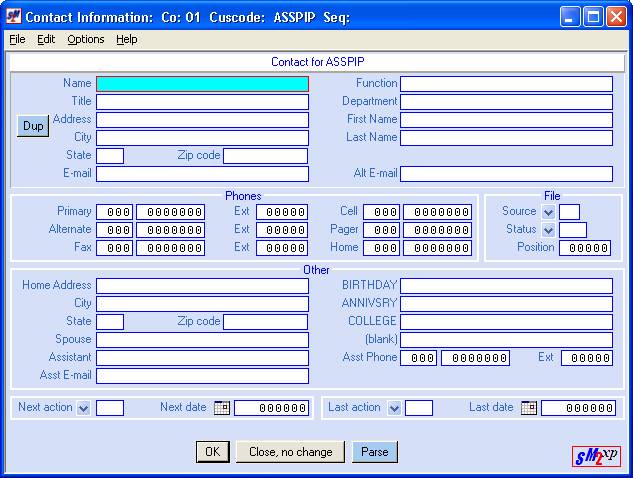Click the BIRTHDAY input field

[x=506, y=286]
